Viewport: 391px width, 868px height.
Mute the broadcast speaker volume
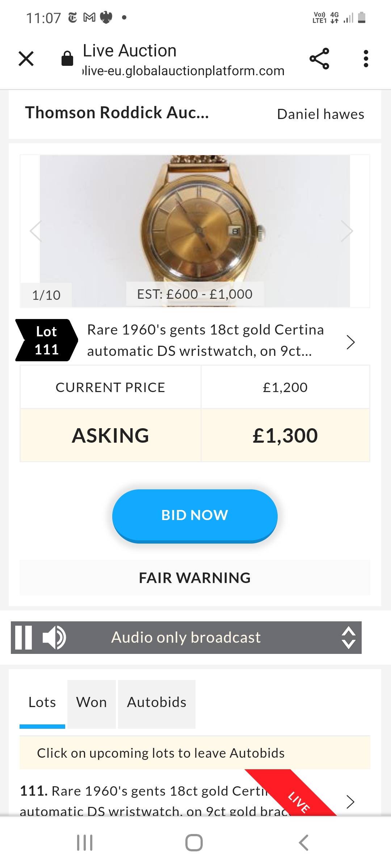coord(54,638)
